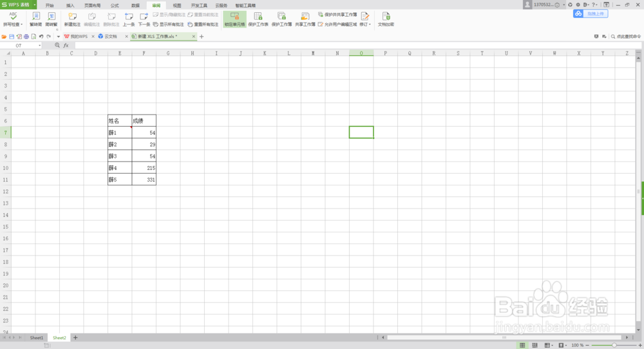Close the 新建 XLS 工作表.xls tab

[x=193, y=37]
